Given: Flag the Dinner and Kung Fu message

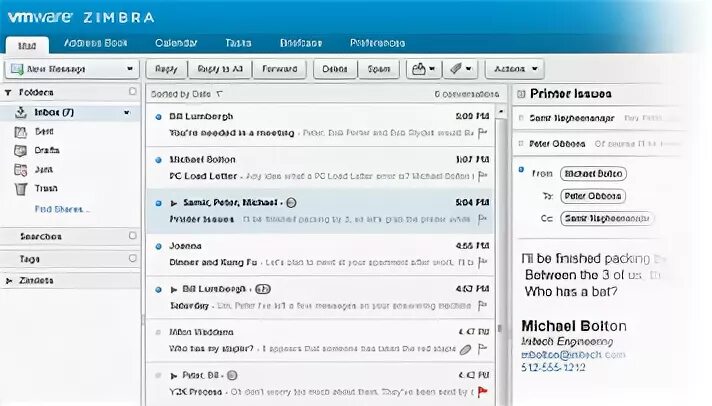Looking at the screenshot, I should [482, 262].
